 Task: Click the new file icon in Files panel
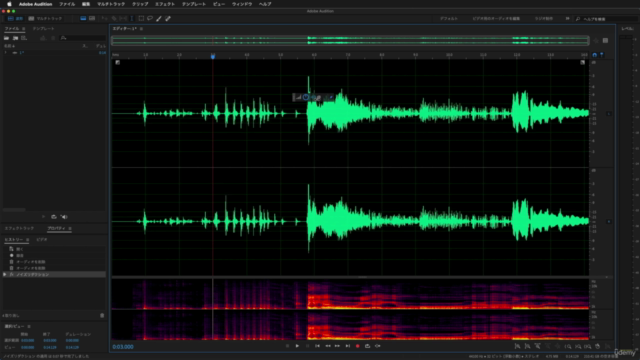coord(24,38)
